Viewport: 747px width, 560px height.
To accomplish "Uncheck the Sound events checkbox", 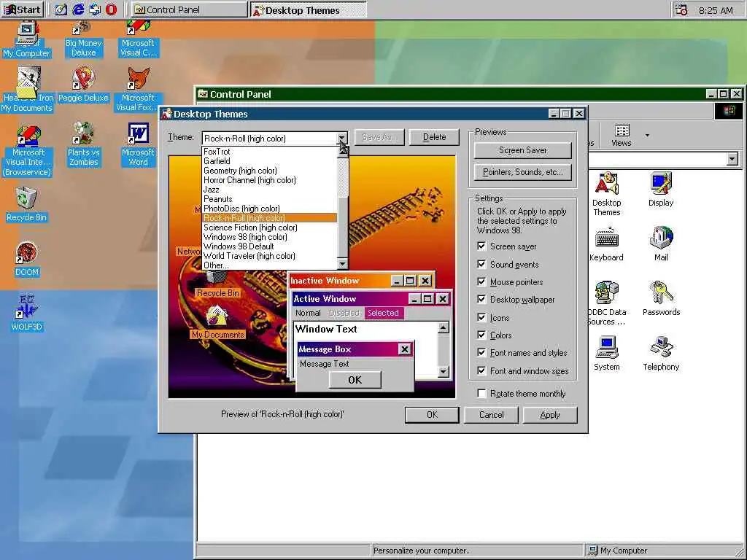I will click(481, 264).
